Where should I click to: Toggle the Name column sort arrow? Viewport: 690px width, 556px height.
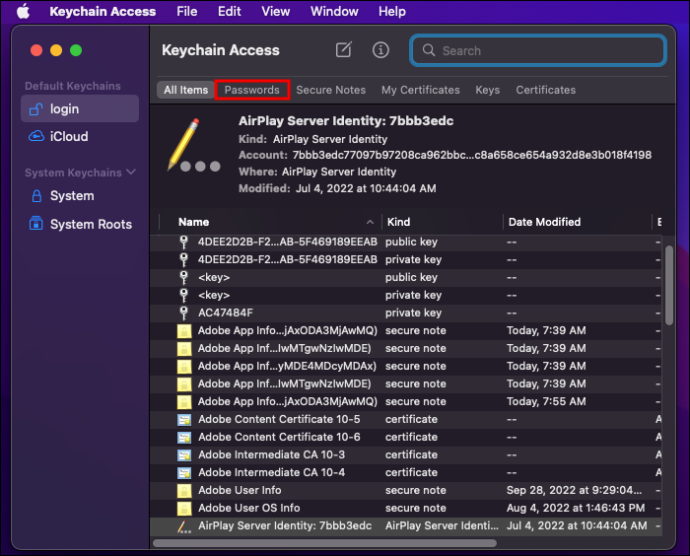(370, 222)
